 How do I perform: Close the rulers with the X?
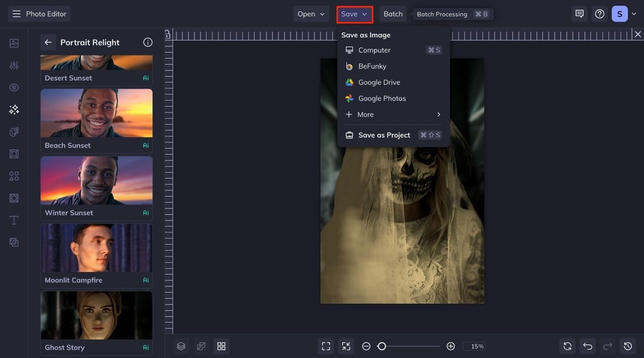tap(638, 34)
